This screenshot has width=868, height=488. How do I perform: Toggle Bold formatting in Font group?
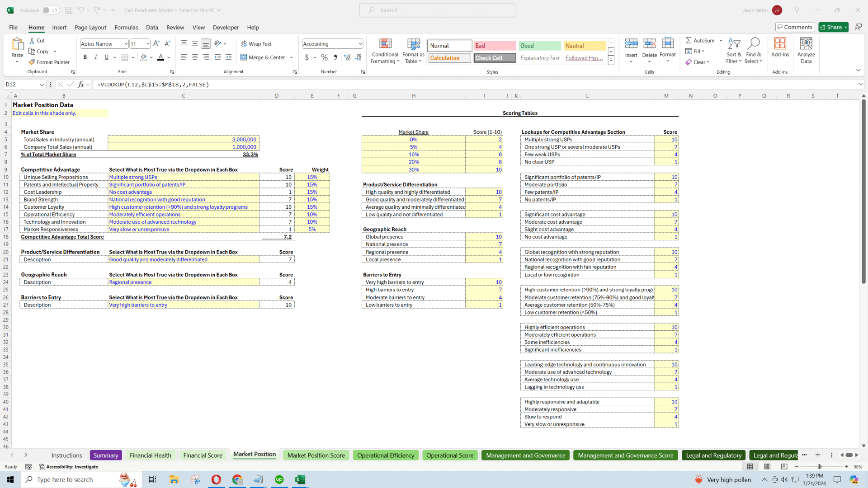point(85,57)
